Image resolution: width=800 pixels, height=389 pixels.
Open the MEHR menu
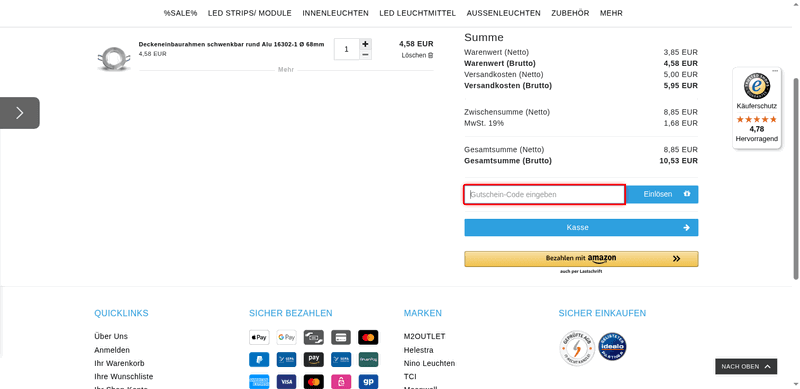click(x=611, y=13)
